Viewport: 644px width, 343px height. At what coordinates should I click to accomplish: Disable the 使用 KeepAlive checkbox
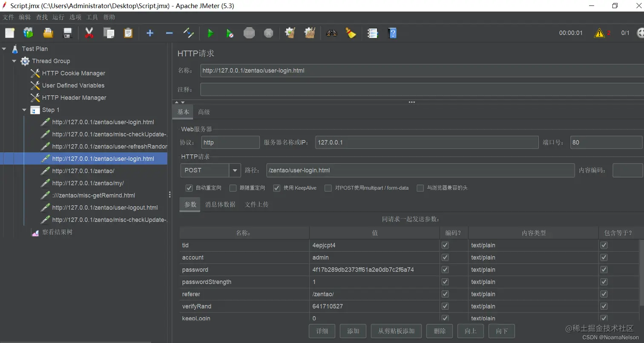277,188
